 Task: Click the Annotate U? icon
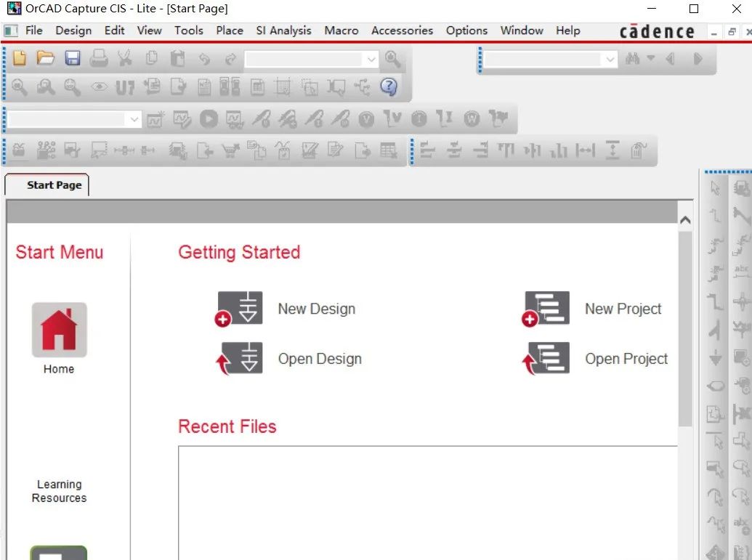125,87
